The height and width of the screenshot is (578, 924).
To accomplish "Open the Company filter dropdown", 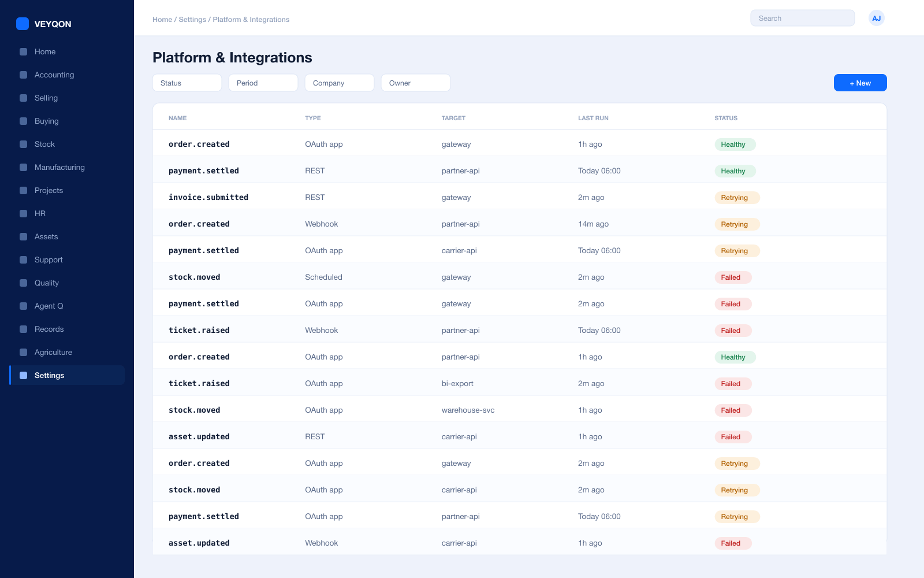I will pos(340,83).
